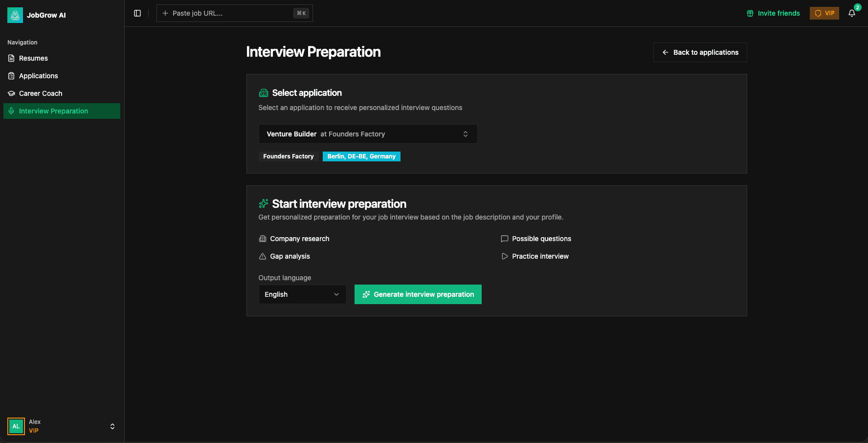This screenshot has width=868, height=443.
Task: Open the application selector showing Venture Builder
Action: [368, 133]
